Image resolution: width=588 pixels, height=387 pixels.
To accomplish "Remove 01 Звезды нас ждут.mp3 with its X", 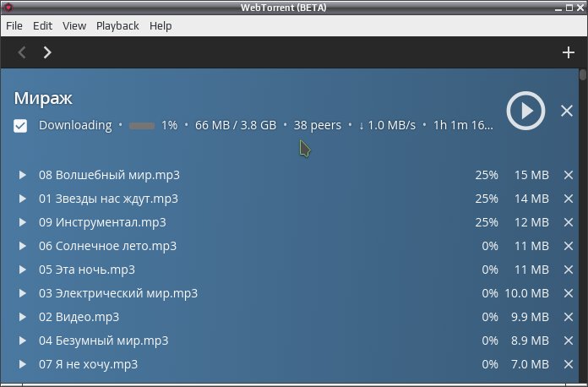I will (x=569, y=199).
